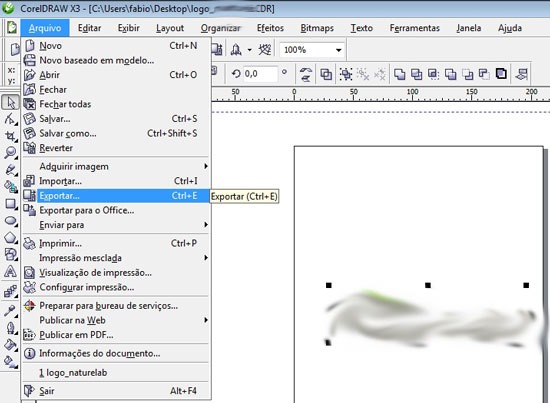Select the Eyedropper tool in the toolbox
This screenshot has width=550, height=403.
tap(11, 310)
